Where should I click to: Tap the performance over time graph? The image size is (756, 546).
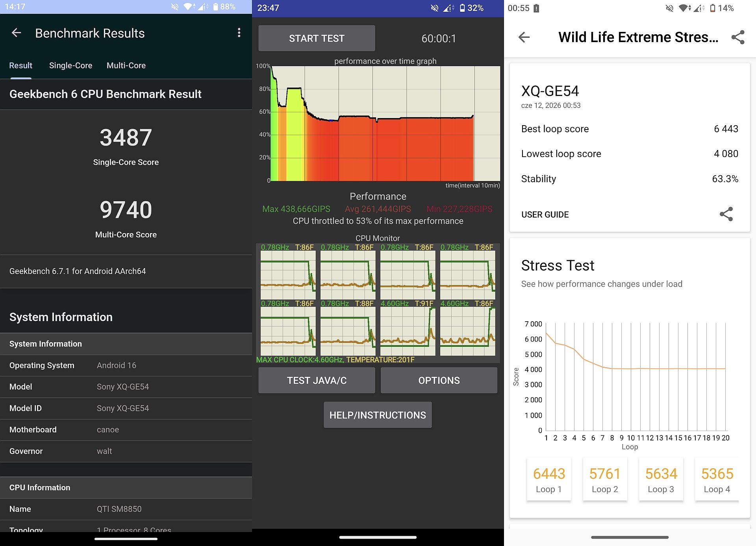[x=385, y=123]
